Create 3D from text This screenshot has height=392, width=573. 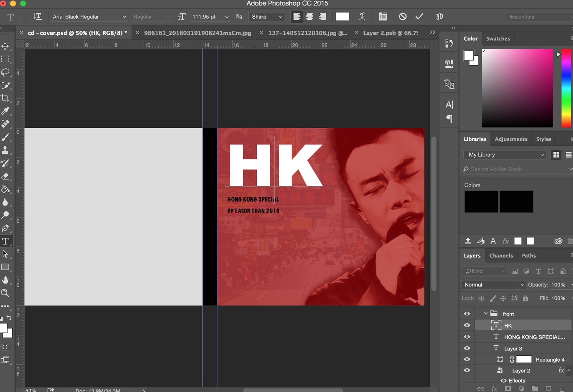pyautogui.click(x=439, y=16)
